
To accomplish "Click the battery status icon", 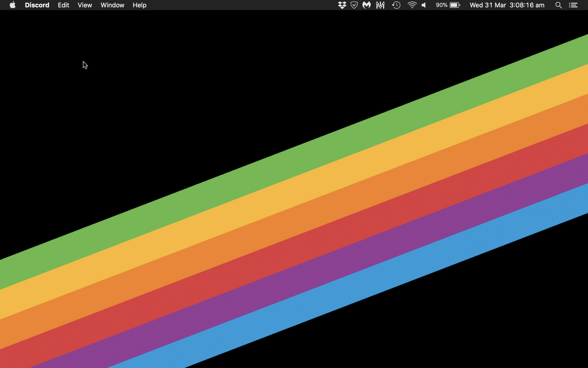I will point(455,5).
